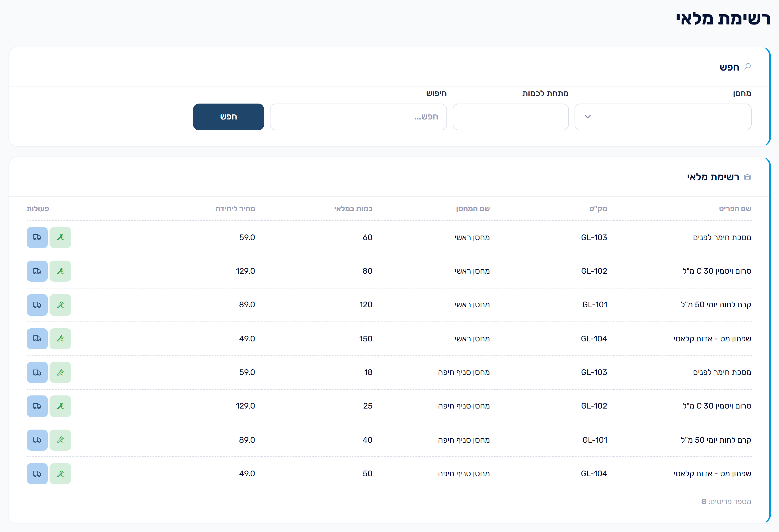This screenshot has height=532, width=779.
Task: Click green adjust icon for quantity 60 row
Action: [x=60, y=238]
